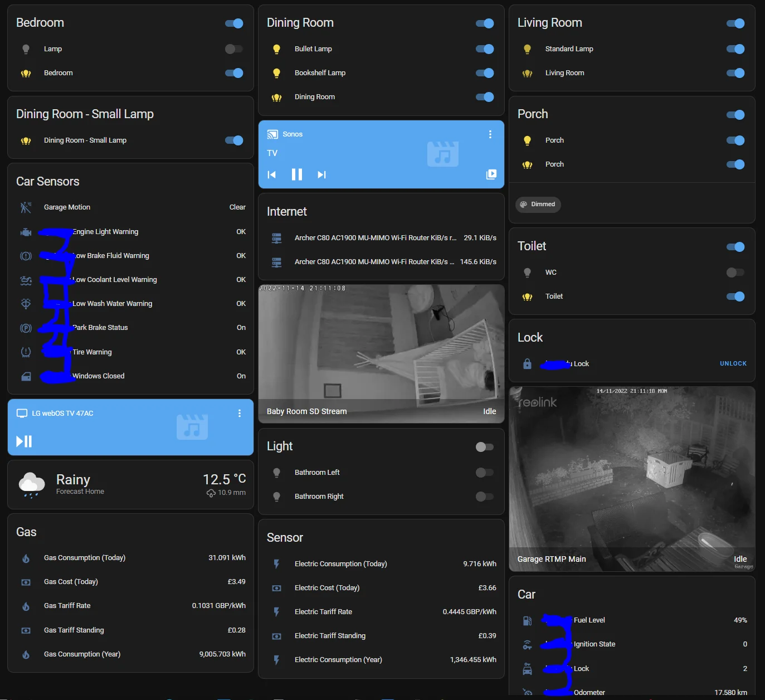Click the Low Coolant Level Warning icon
Viewport: 765px width, 700px height.
coord(26,280)
